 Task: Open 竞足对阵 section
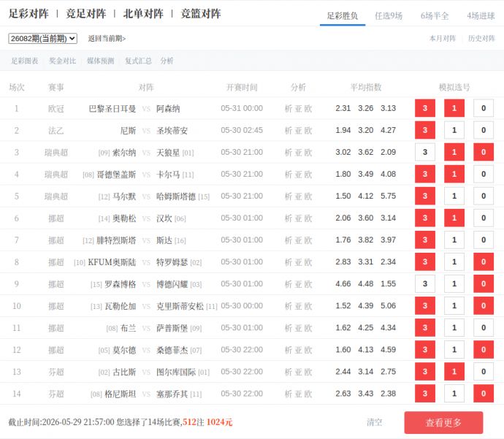coord(85,14)
